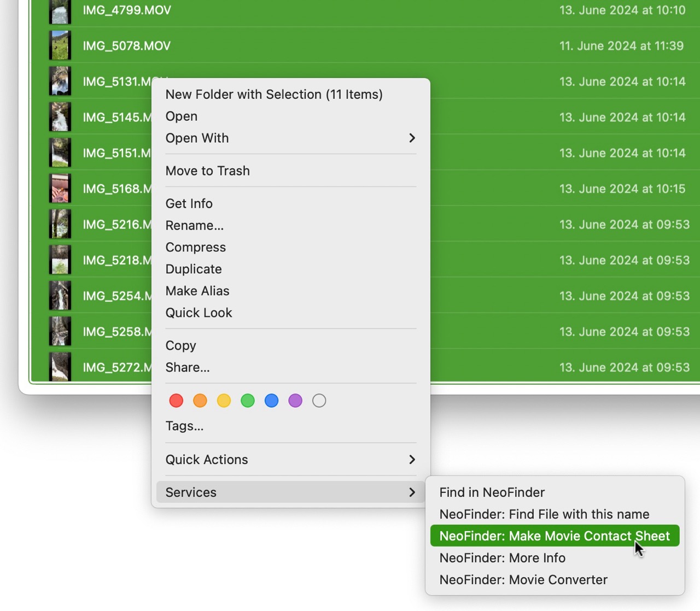
Task: Click the IMG_5272 dark waterfall thumbnail
Action: pos(60,367)
